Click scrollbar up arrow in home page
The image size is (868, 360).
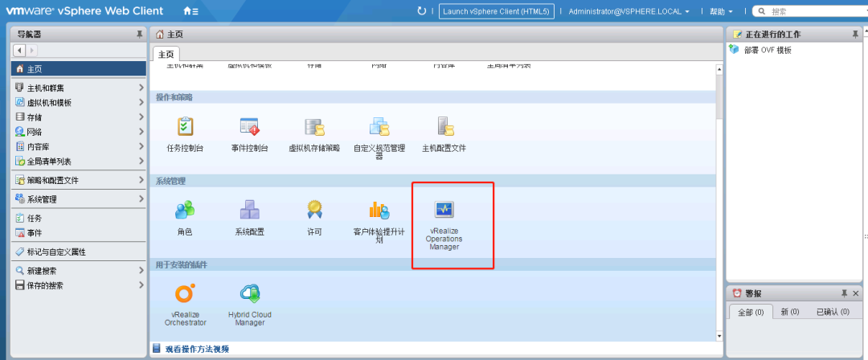point(719,69)
